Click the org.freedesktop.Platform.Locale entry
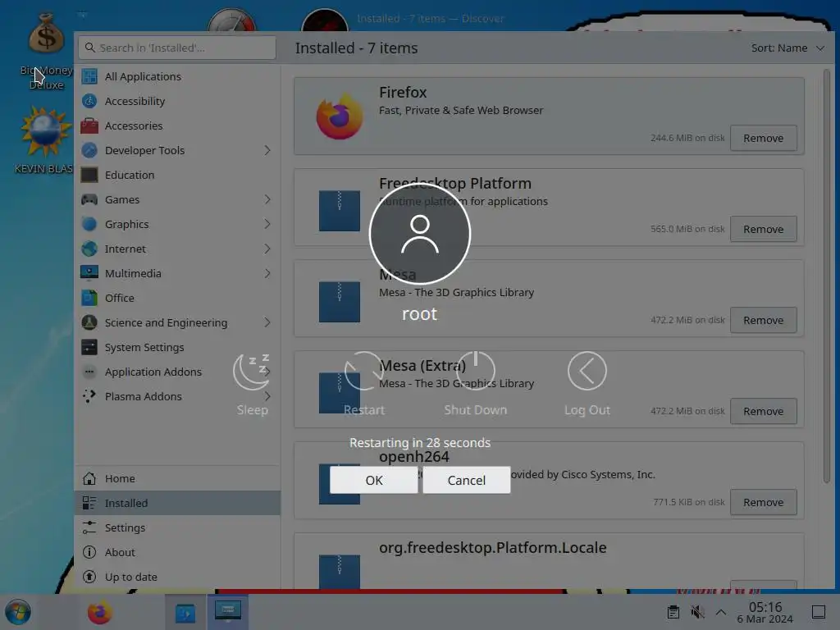 549,560
